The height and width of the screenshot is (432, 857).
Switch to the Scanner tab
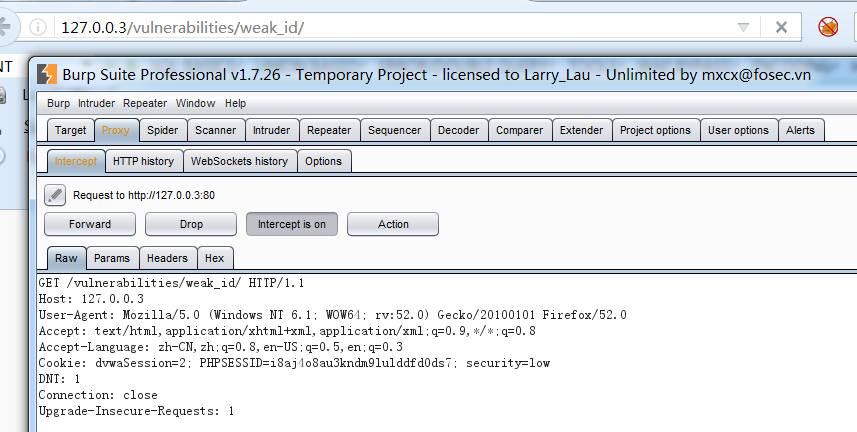coord(215,130)
